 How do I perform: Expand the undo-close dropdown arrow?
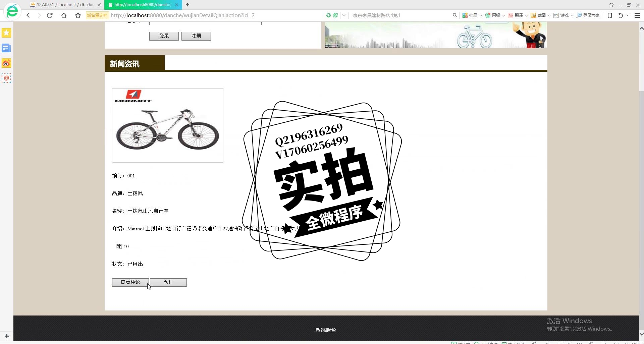[628, 15]
